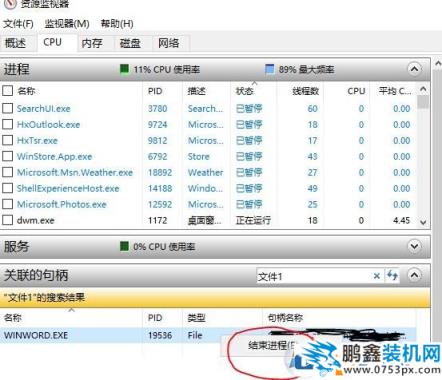This screenshot has height=380, width=442.
Task: Select the HxOutlook.exe process name
Action: 48,125
